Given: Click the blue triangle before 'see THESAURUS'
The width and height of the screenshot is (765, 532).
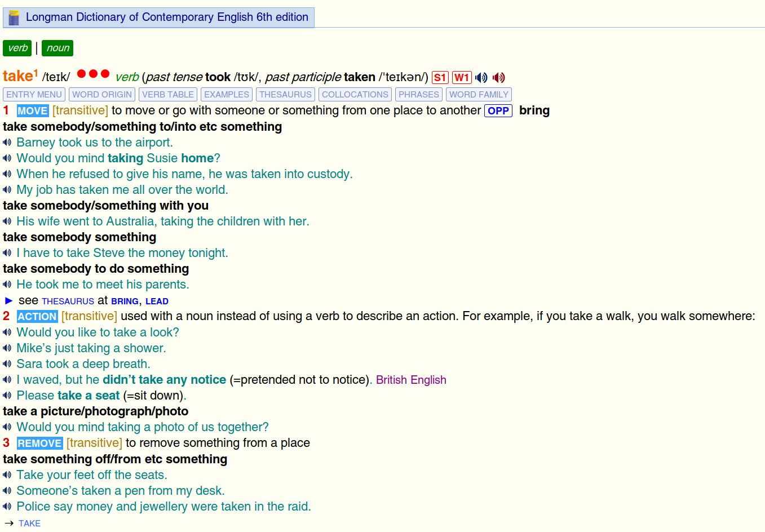Looking at the screenshot, I should 8,301.
